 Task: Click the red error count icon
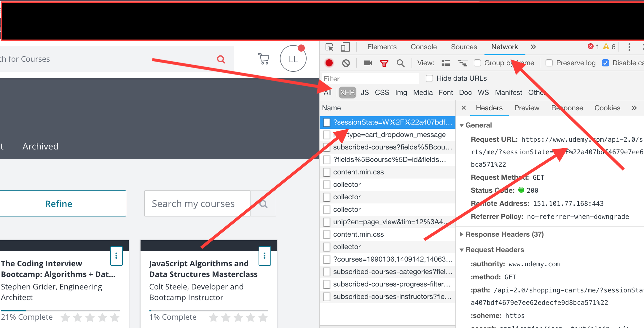tap(591, 47)
